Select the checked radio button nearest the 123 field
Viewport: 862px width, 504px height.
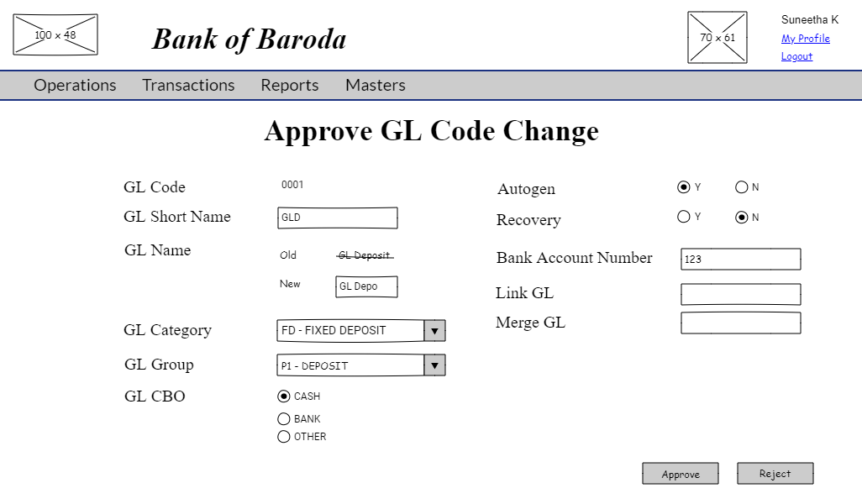pos(742,218)
